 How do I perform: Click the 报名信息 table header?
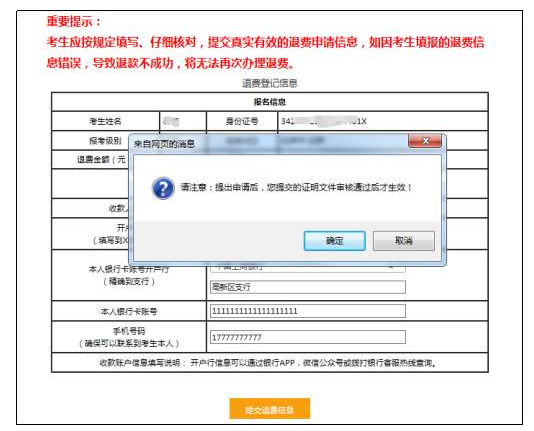[270, 102]
